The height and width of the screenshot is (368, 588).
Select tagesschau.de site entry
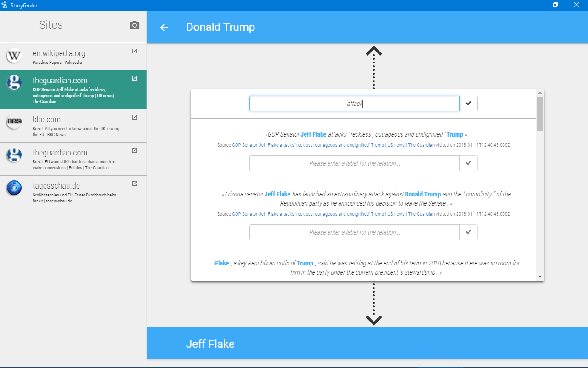point(73,192)
